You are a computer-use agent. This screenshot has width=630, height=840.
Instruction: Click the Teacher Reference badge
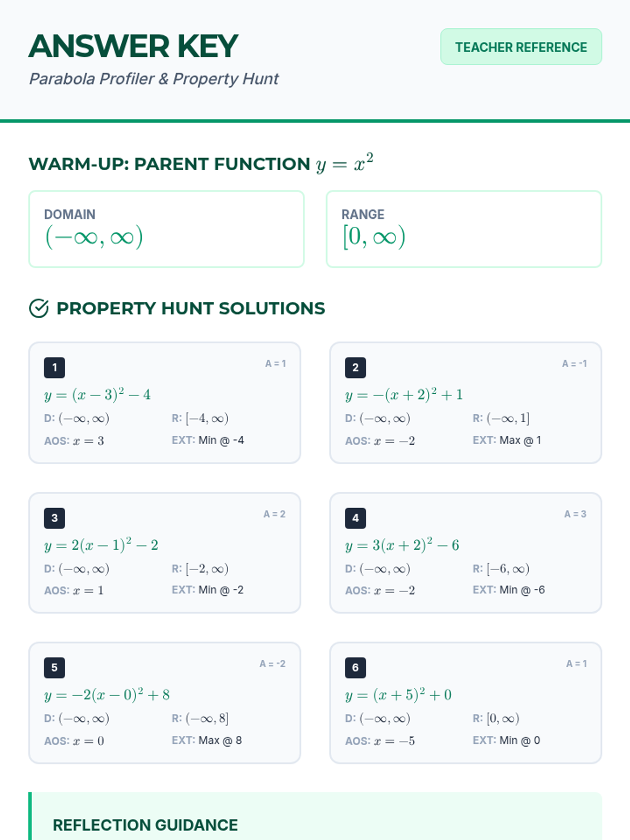(521, 47)
